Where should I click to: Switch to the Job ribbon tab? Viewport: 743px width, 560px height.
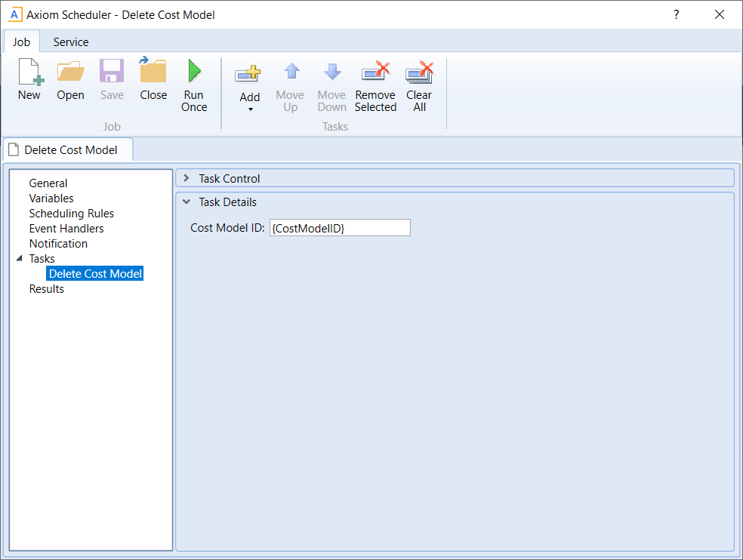(21, 42)
